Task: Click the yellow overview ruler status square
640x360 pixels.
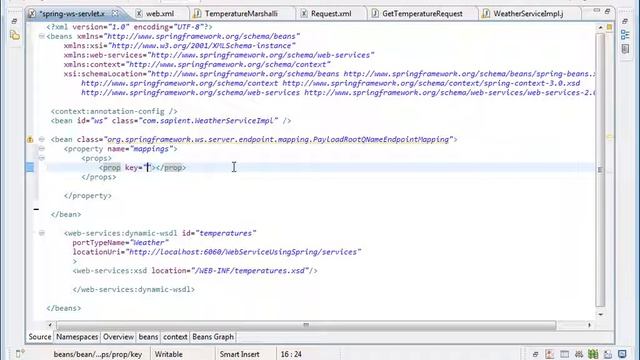Action: [609, 27]
